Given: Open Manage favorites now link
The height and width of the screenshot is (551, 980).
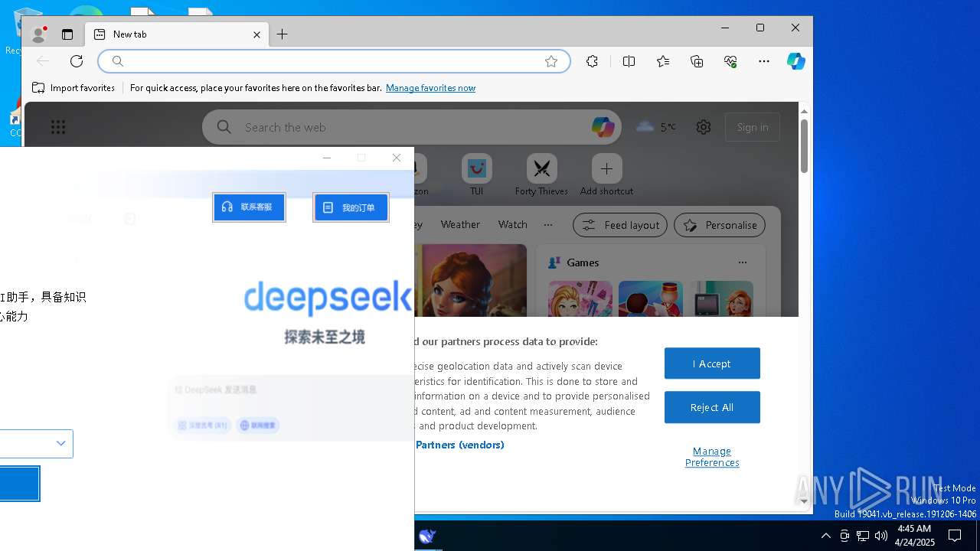Looking at the screenshot, I should tap(430, 88).
